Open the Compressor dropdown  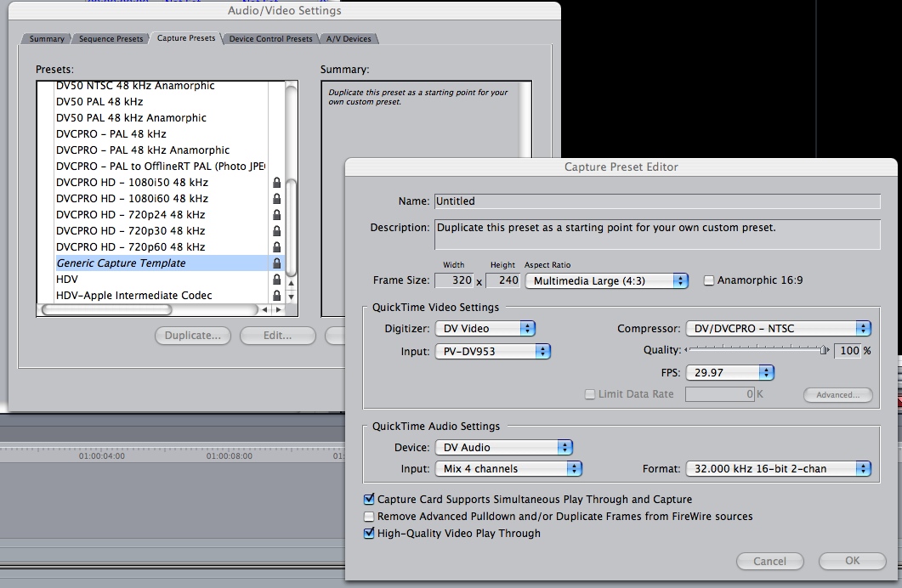[778, 328]
